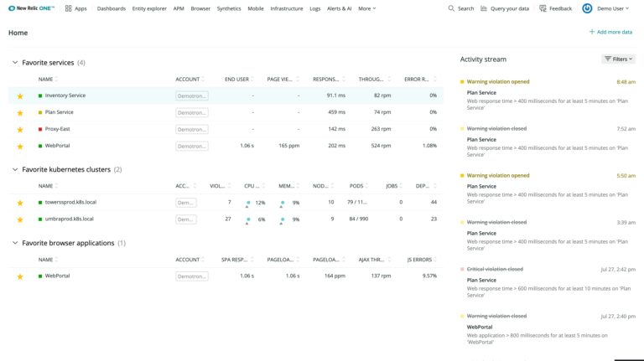
Task: Sort services by the THROUG... column
Action: (x=374, y=80)
